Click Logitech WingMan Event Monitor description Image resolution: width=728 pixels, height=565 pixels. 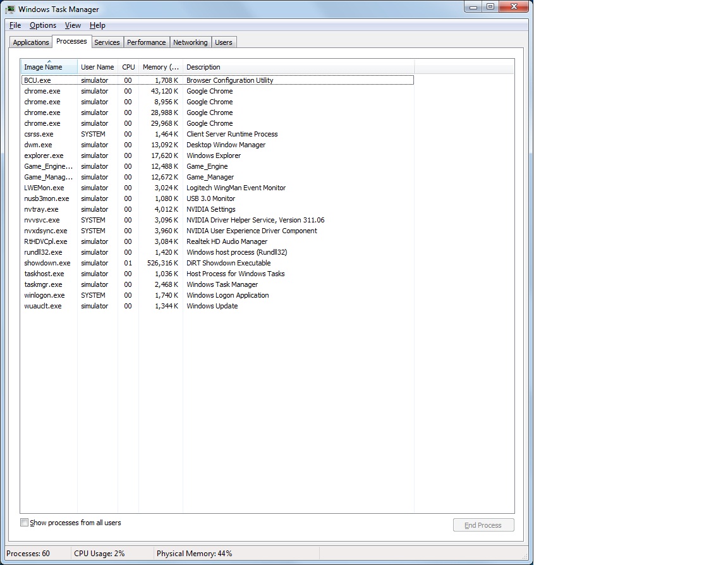point(236,188)
